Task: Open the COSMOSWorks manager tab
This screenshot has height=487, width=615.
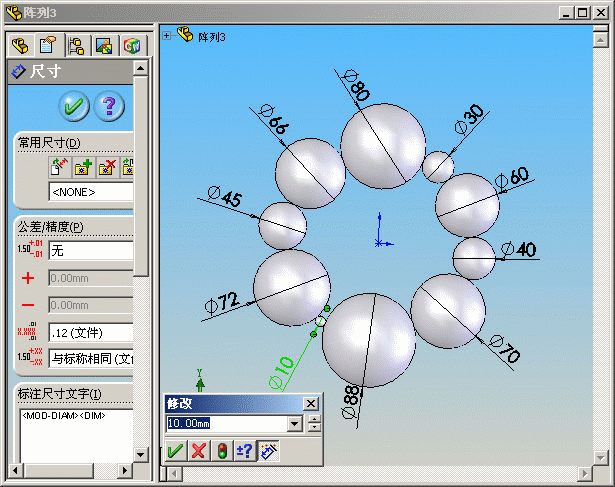Action: point(132,46)
